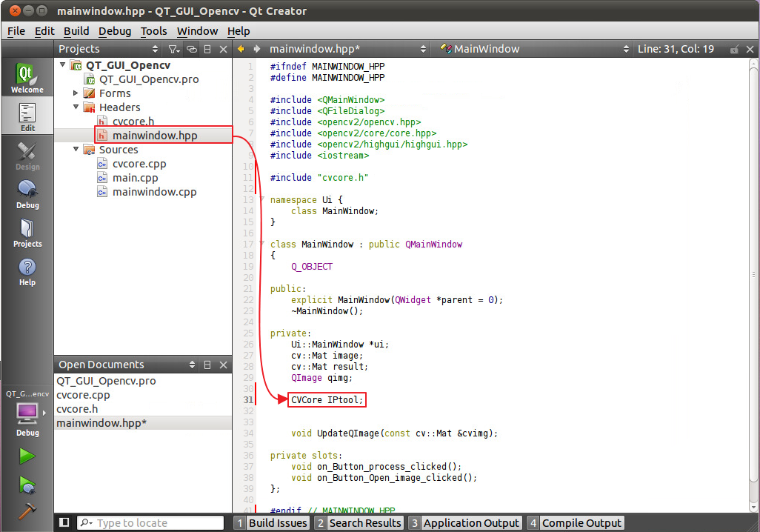Build the project using the hammer icon
Screen dimensions: 760x532
(27, 510)
